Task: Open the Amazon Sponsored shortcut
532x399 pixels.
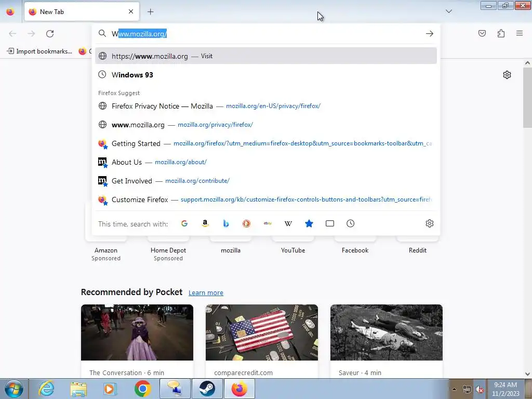Action: (106, 249)
